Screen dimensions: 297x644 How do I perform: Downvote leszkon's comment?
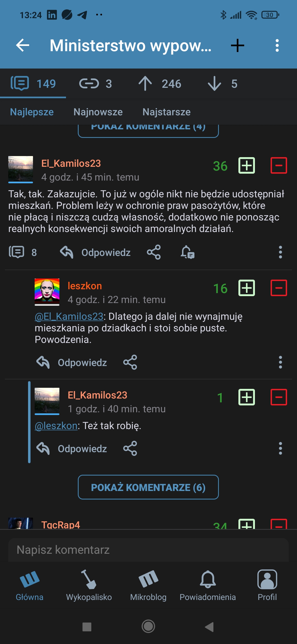[279, 288]
